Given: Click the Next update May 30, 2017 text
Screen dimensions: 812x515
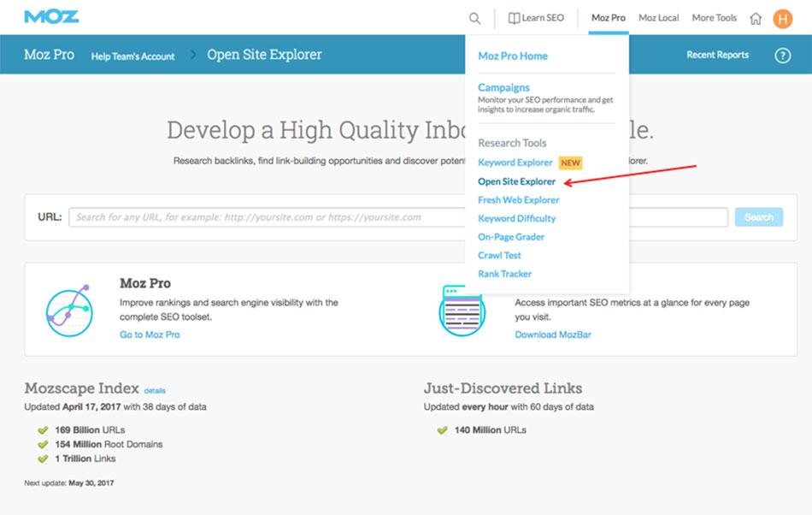Looking at the screenshot, I should click(69, 482).
